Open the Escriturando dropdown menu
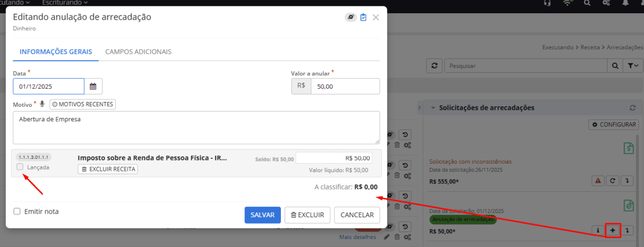 click(65, 3)
